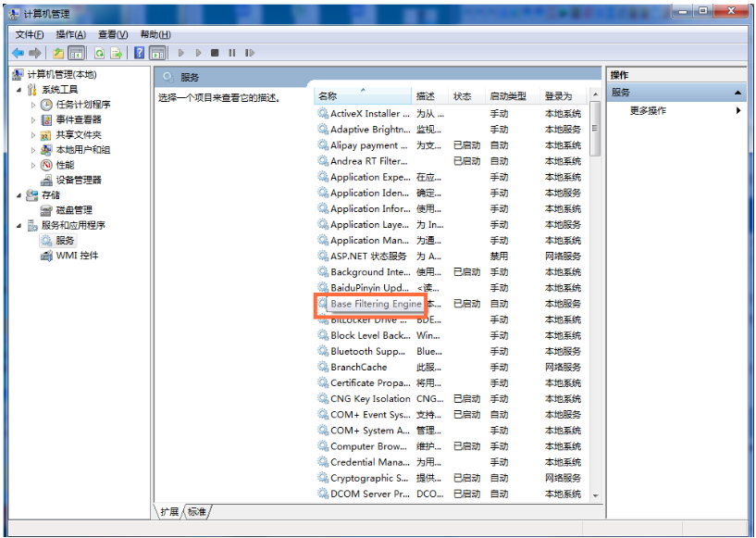Sort by the 名称 column header
The width and height of the screenshot is (756, 538).
pyautogui.click(x=364, y=96)
